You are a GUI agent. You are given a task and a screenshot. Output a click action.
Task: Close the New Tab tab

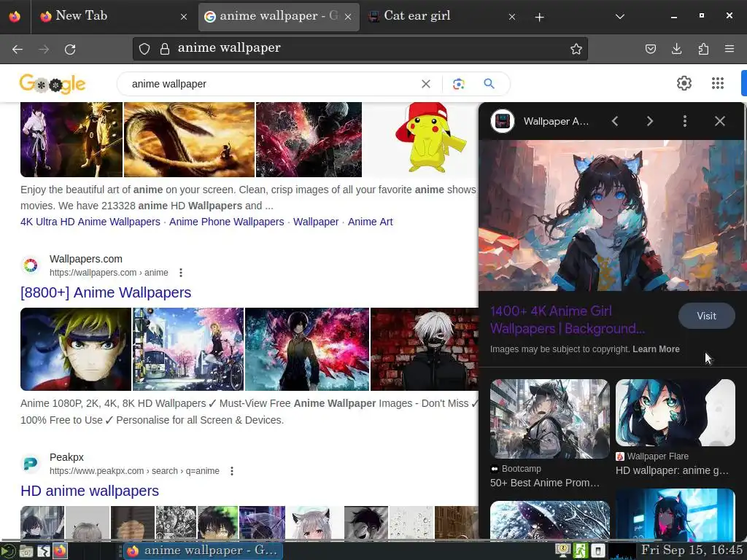tap(183, 17)
